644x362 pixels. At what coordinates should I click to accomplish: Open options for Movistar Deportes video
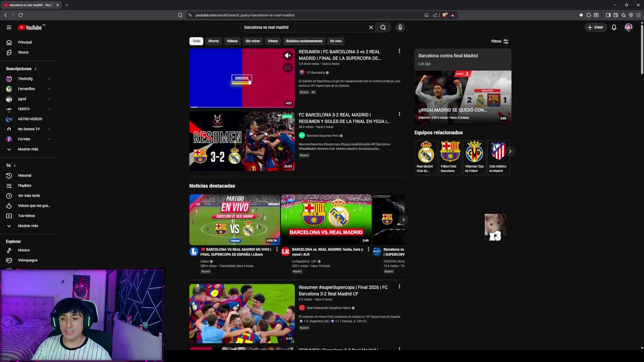click(x=399, y=115)
